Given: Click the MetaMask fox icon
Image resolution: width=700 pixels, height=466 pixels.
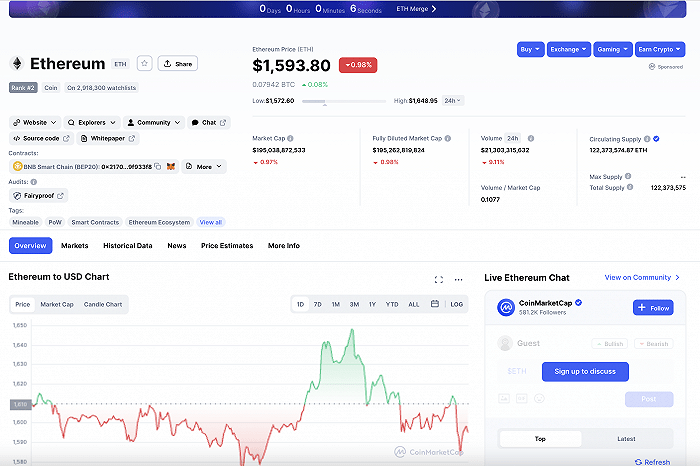Looking at the screenshot, I should 170,167.
